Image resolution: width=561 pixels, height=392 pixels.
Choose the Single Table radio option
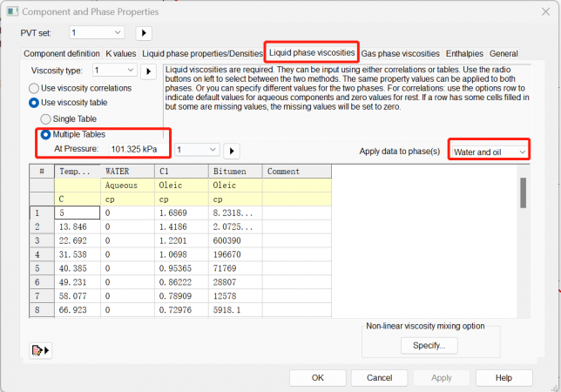point(46,118)
